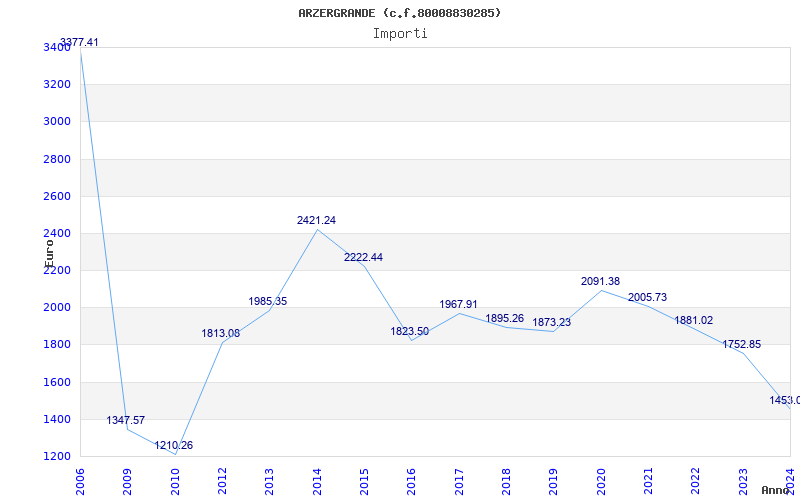Click the 2600 y-axis tick label

point(57,196)
